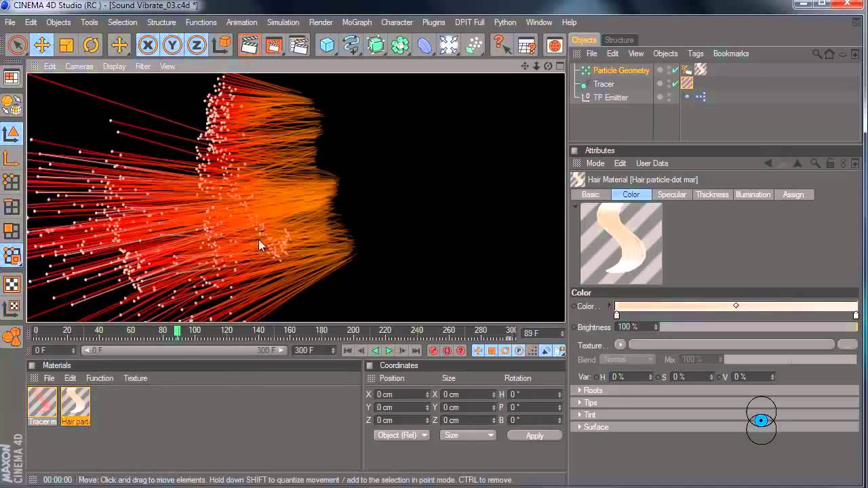The width and height of the screenshot is (868, 488).
Task: Select the Tracer material tag
Action: [x=687, y=83]
